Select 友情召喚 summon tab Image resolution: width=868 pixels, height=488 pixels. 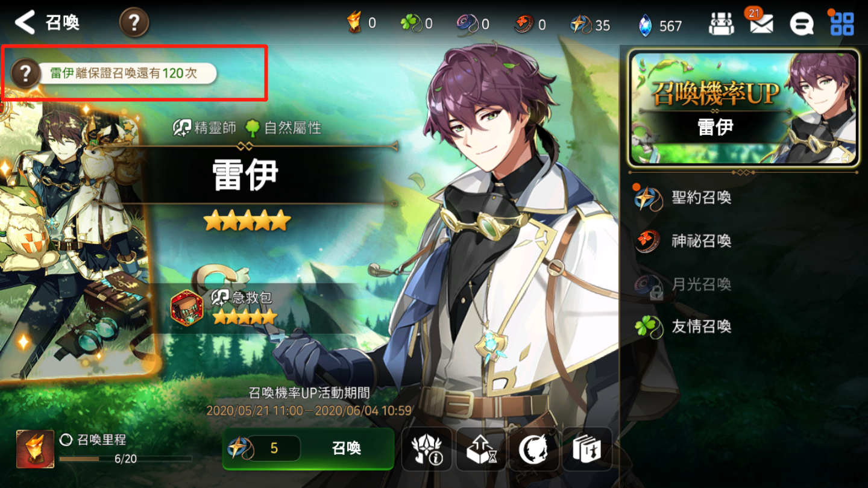[x=684, y=327]
